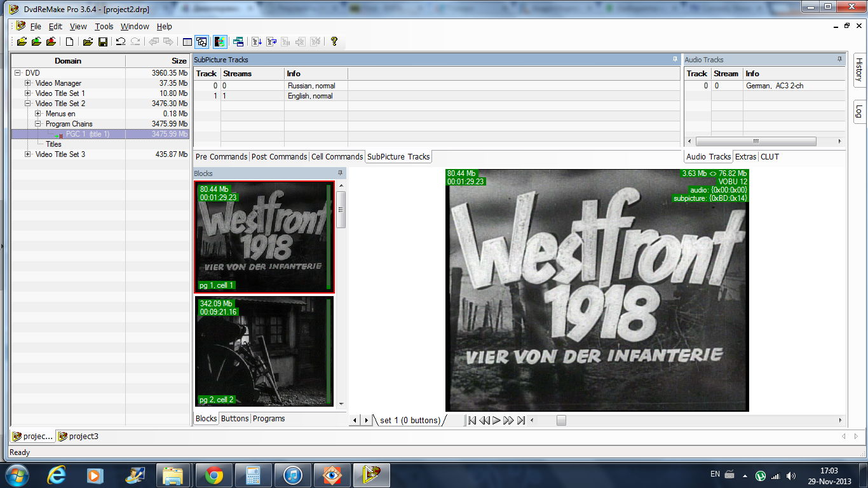Toggle the highlighted multi-window layout icon
Screen dimensions: 868x488
click(x=201, y=42)
